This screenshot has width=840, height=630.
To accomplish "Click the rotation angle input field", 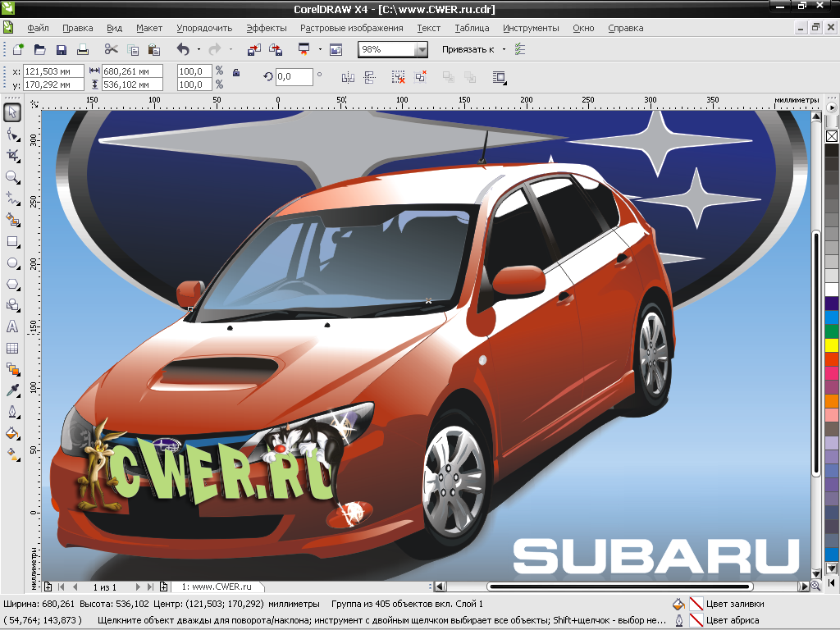I will pyautogui.click(x=294, y=77).
